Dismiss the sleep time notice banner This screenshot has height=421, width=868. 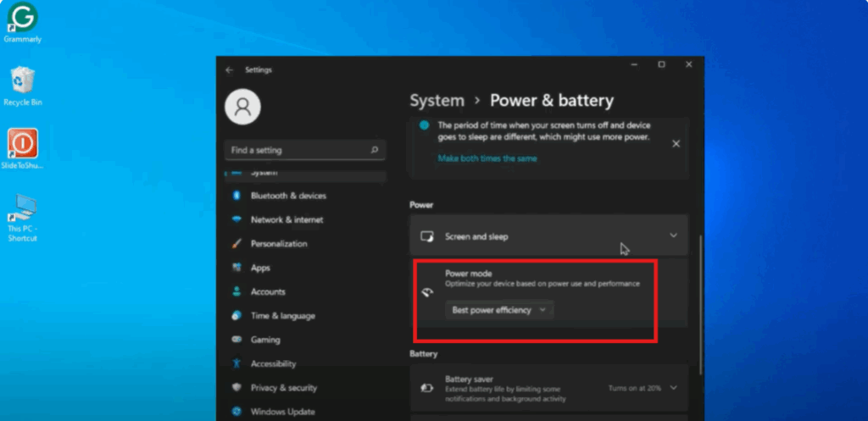point(676,144)
